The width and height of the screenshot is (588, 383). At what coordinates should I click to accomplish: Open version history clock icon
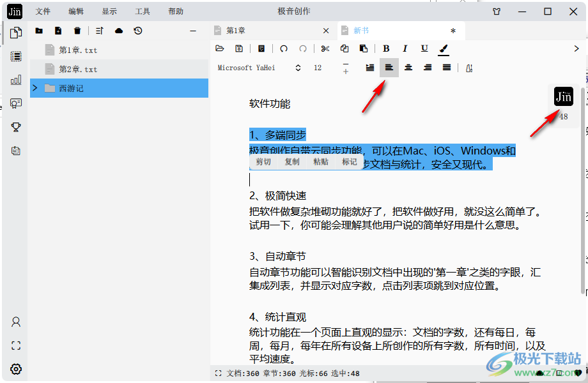[x=138, y=31]
